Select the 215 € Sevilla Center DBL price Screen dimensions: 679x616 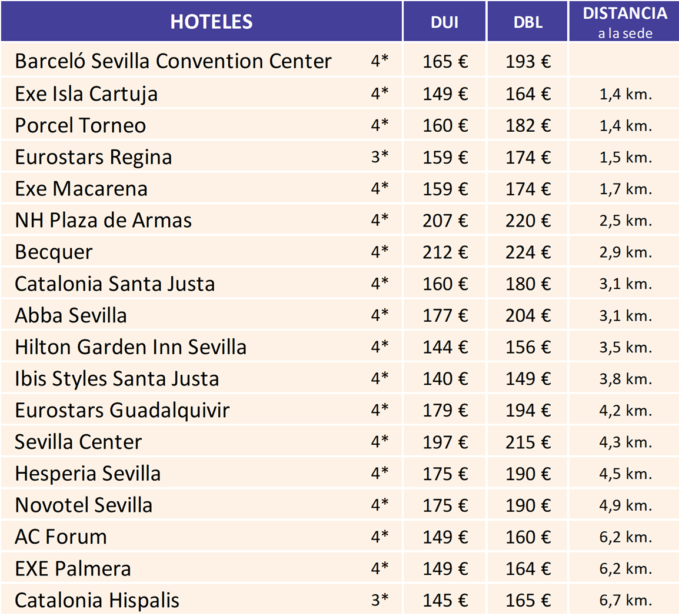[528, 442]
